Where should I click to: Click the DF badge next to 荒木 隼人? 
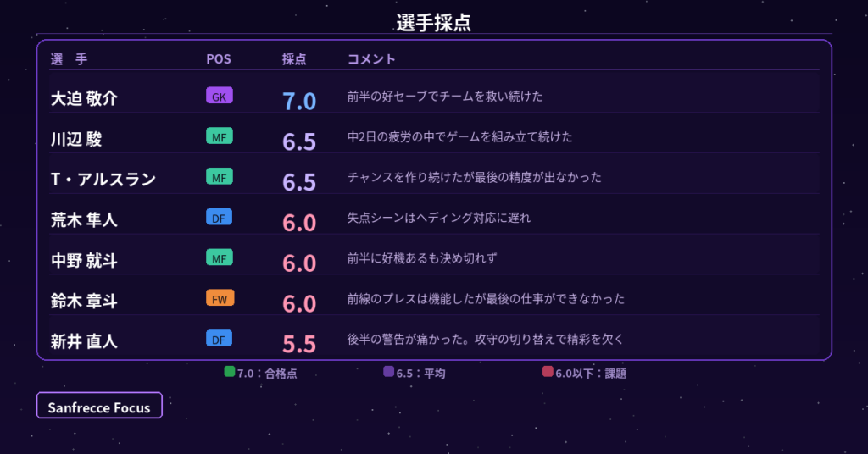(220, 218)
